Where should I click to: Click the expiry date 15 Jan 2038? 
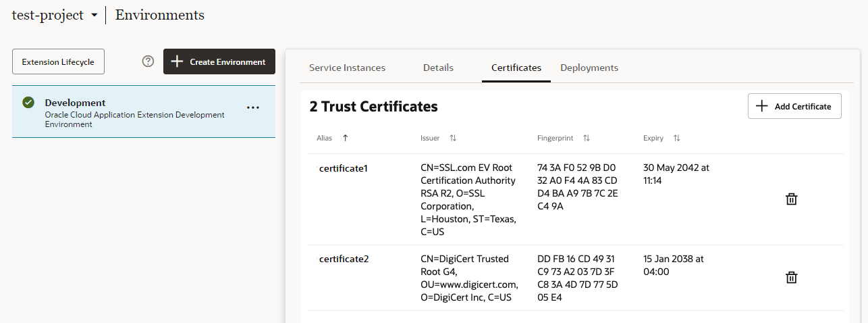click(x=674, y=265)
